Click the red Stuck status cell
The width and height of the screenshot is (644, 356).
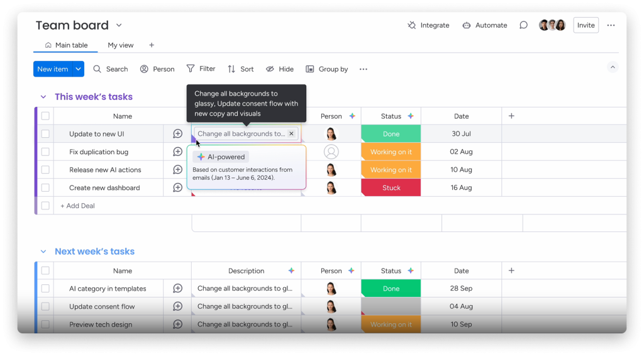pyautogui.click(x=391, y=187)
